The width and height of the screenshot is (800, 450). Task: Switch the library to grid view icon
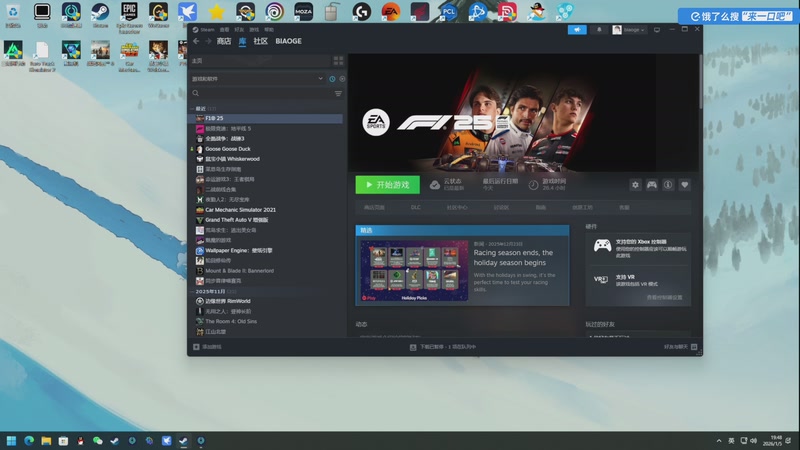pyautogui.click(x=338, y=61)
